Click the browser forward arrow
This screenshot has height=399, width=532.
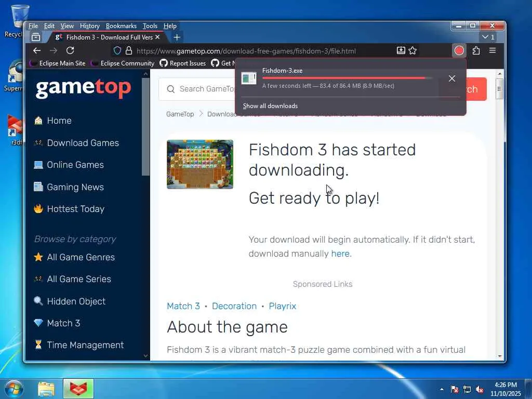pyautogui.click(x=54, y=50)
